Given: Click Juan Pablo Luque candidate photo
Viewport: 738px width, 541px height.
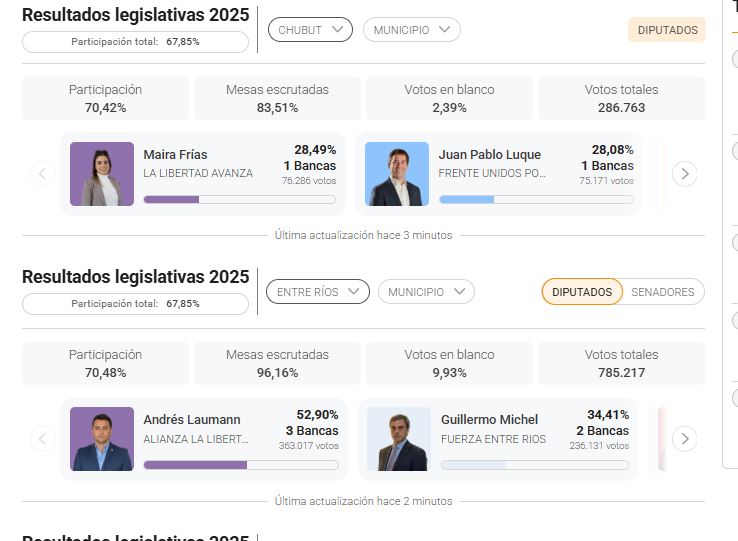Looking at the screenshot, I should point(396,174).
